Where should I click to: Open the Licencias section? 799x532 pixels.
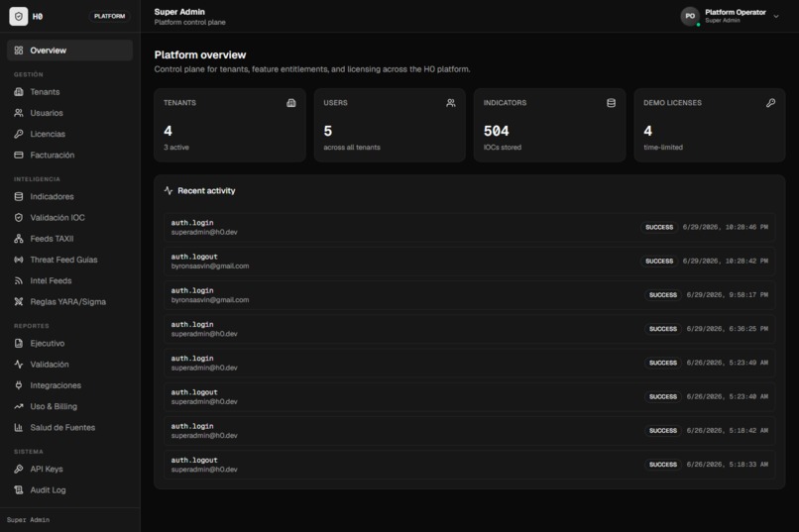(69, 134)
